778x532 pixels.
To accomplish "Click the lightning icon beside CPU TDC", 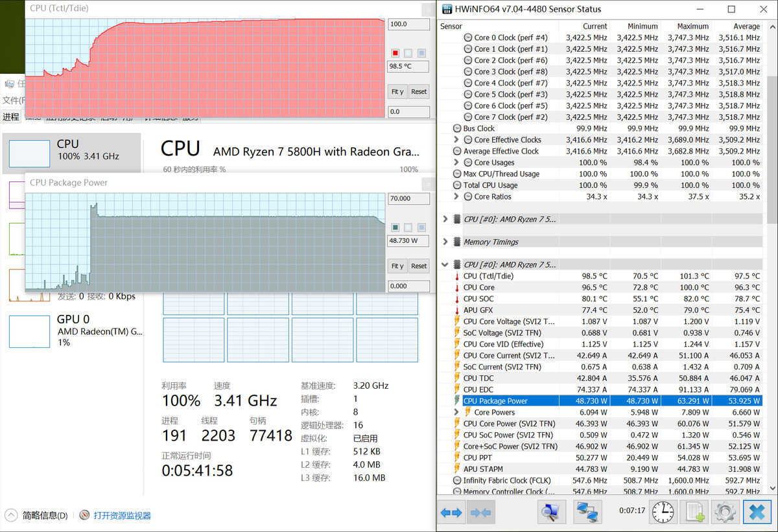I will 456,378.
